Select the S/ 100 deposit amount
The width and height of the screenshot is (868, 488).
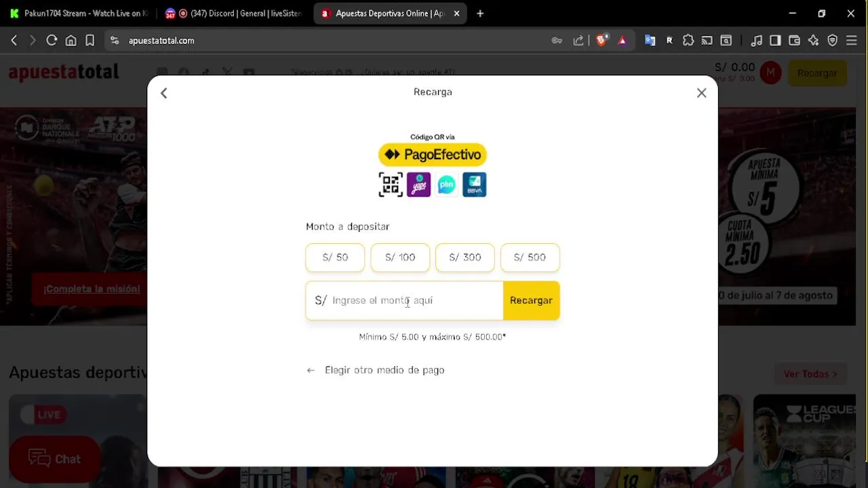point(400,258)
